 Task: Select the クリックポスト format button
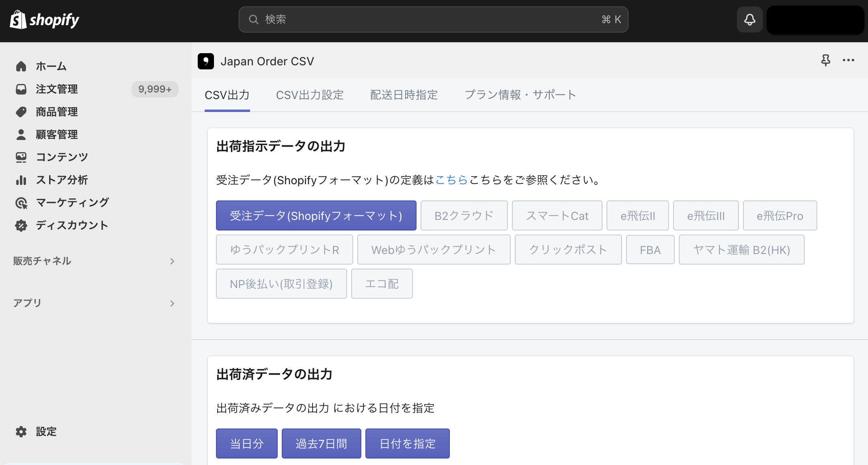click(568, 250)
